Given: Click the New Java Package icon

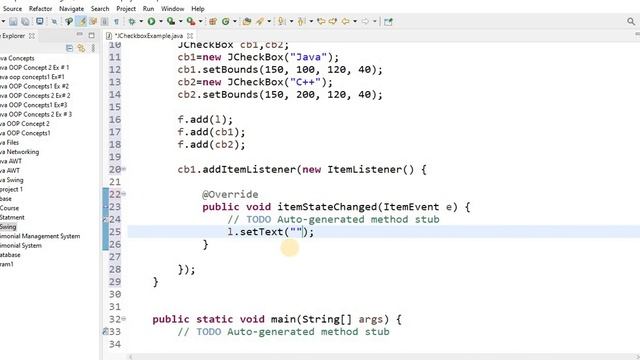Looking at the screenshot, I should (213, 22).
